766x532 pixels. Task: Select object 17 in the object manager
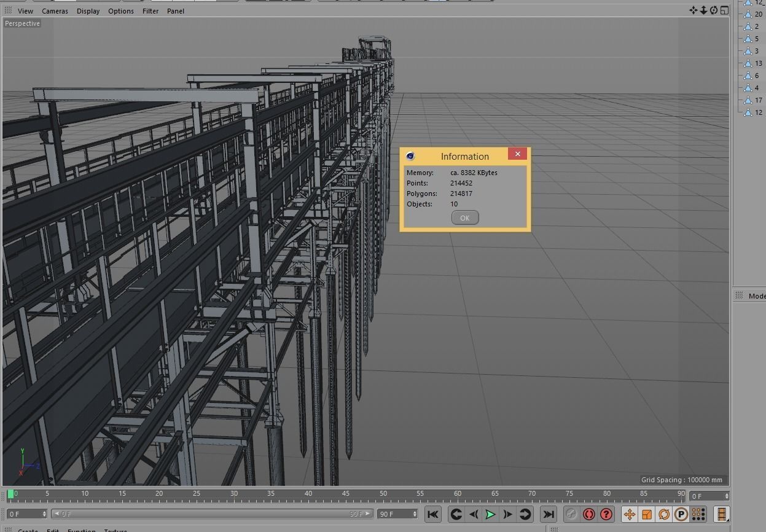[x=759, y=100]
